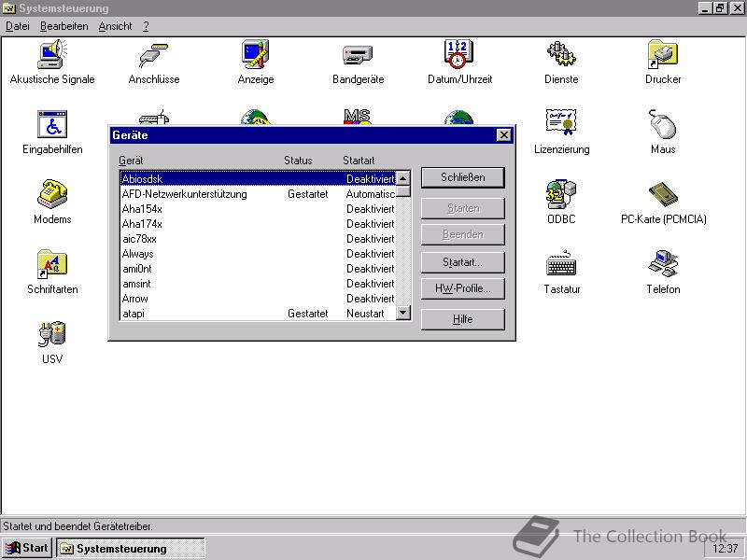
Task: Minimize the Systemsteuerung window
Action: click(x=705, y=8)
